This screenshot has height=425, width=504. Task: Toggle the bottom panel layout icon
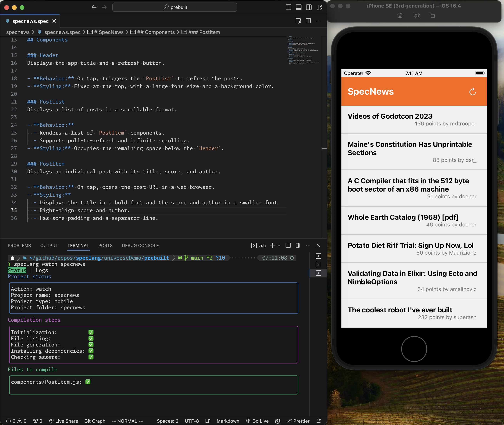(x=299, y=7)
